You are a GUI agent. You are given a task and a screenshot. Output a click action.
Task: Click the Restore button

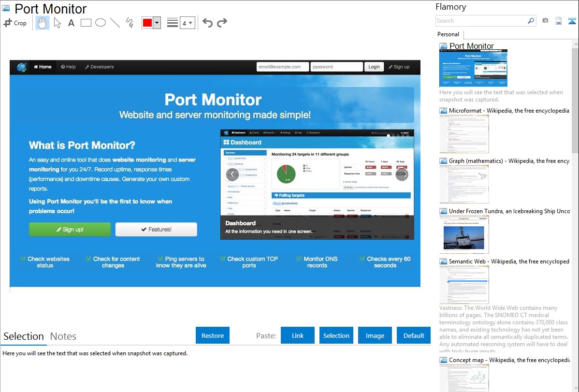(213, 335)
